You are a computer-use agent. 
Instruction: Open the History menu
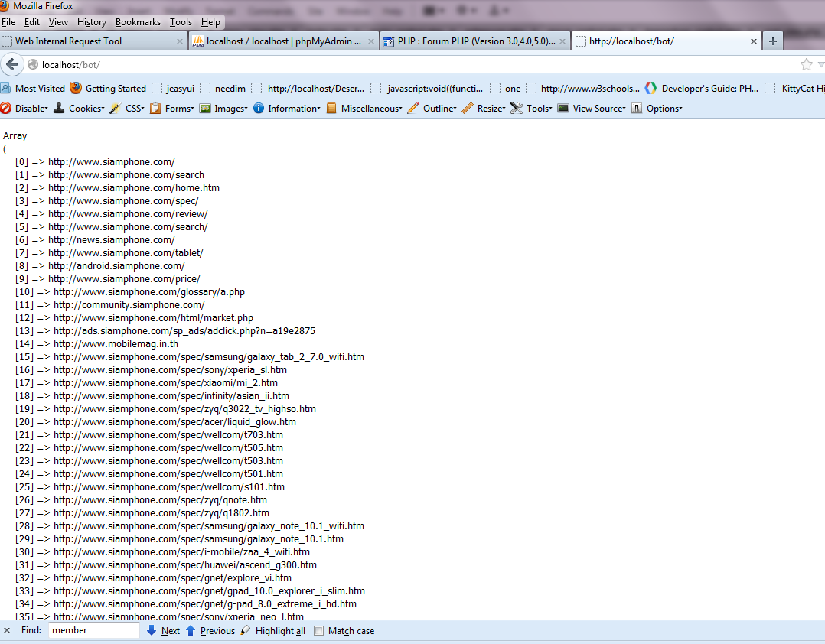(92, 22)
